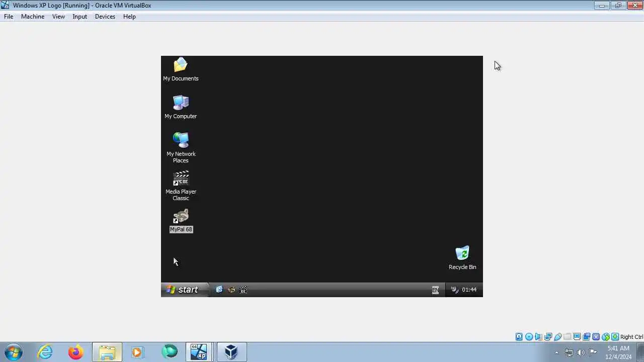Open the Windows 7 Start orb
The height and width of the screenshot is (362, 644).
(x=14, y=352)
